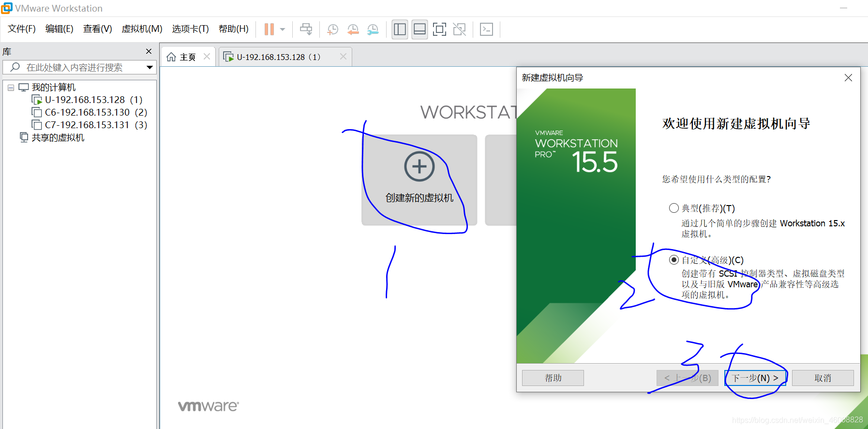Select 我的计算机 in the library tree
This screenshot has width=868, height=429.
pos(54,88)
